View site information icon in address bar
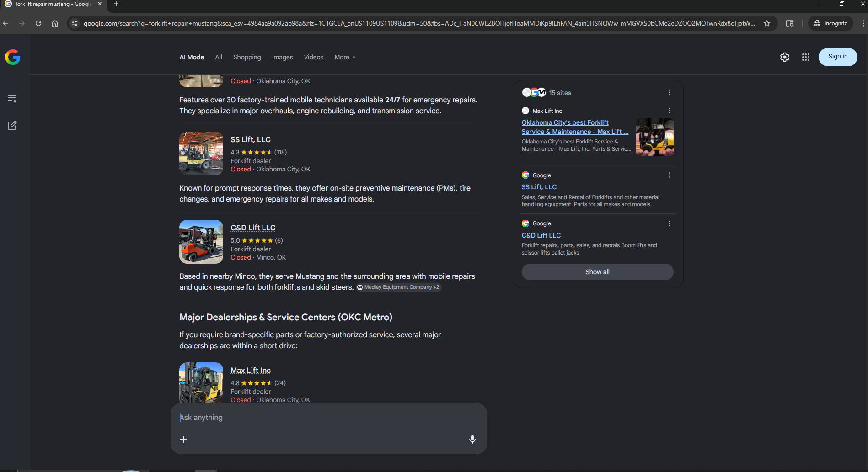The image size is (868, 472). click(x=75, y=23)
